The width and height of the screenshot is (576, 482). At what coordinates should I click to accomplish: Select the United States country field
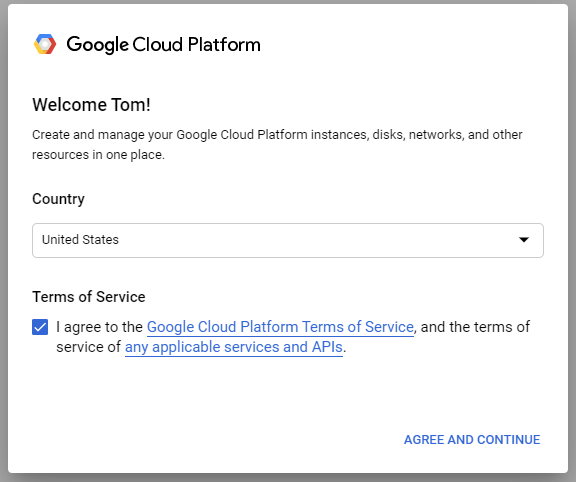pyautogui.click(x=288, y=240)
